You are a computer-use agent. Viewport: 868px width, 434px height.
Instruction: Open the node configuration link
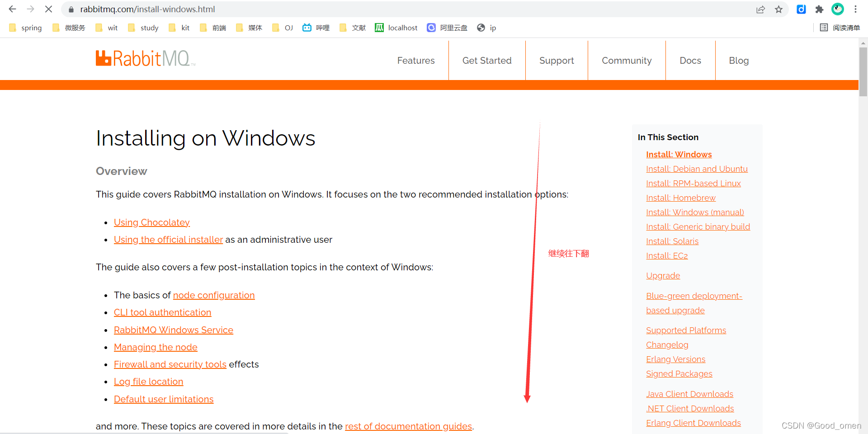(214, 295)
